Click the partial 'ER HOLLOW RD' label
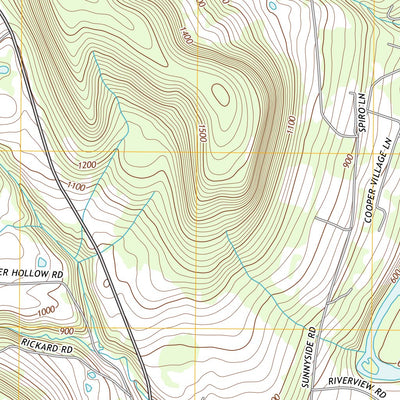The height and width of the screenshot is (400, 400). tap(31, 273)
